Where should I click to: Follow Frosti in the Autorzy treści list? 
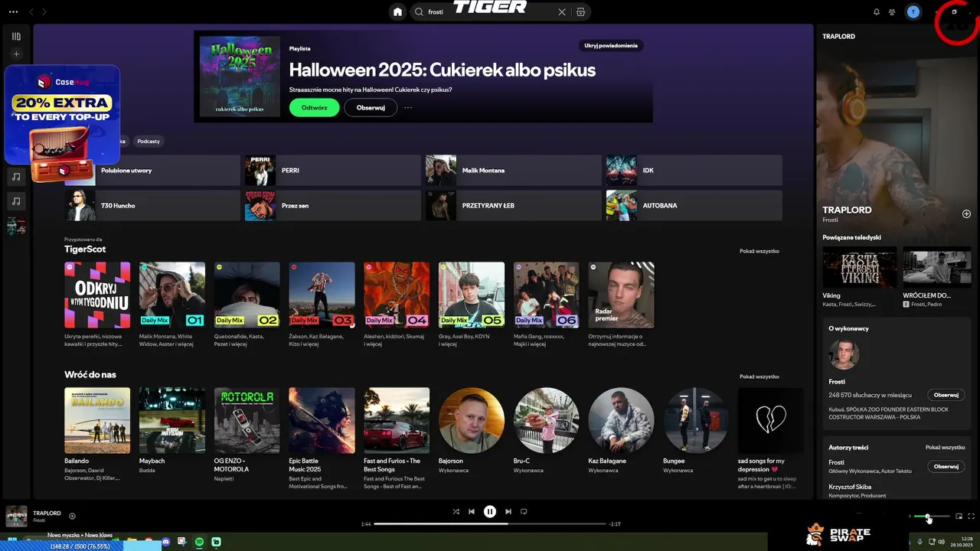pos(946,466)
